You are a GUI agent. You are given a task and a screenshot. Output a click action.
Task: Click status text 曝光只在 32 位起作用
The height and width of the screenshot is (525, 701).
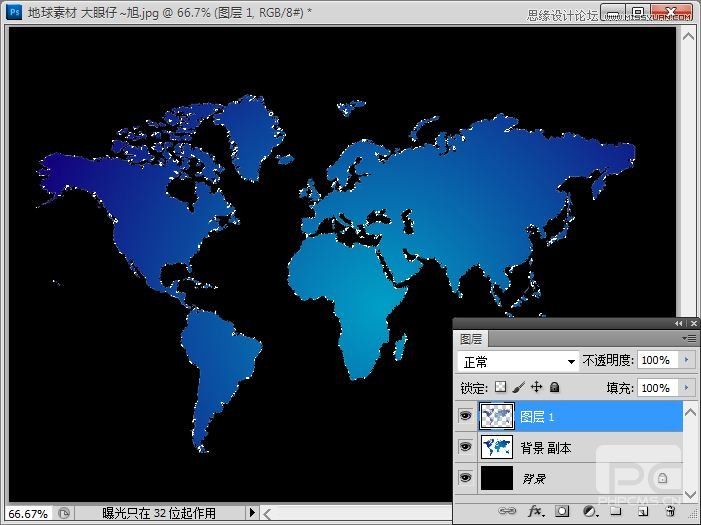(x=159, y=513)
